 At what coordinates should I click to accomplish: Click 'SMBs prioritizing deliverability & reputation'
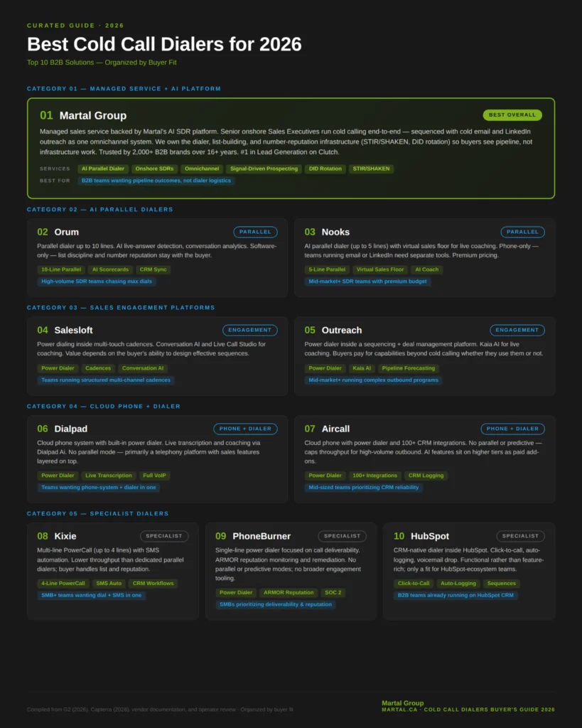[x=276, y=604]
